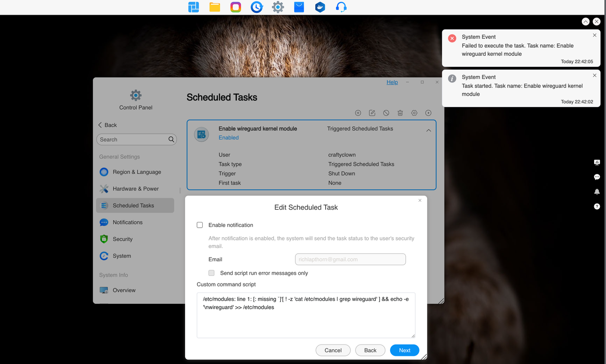The width and height of the screenshot is (606, 364).
Task: Open the help question mark icon
Action: (597, 206)
